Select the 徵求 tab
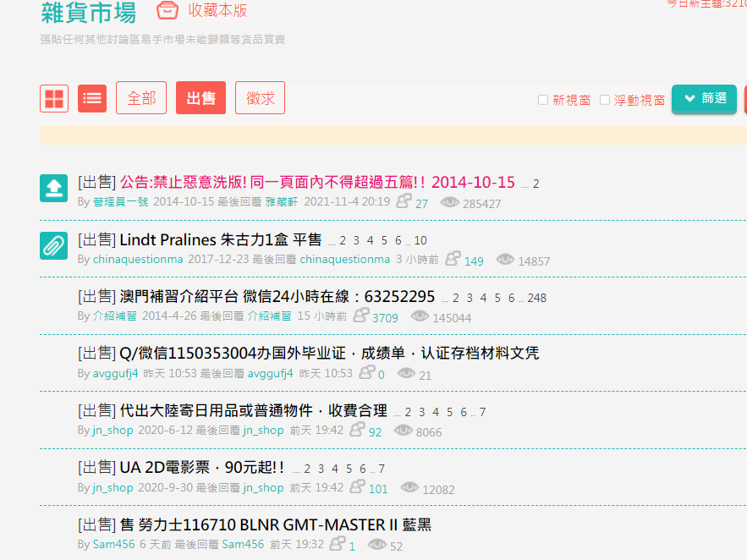747x560 pixels. click(x=260, y=98)
